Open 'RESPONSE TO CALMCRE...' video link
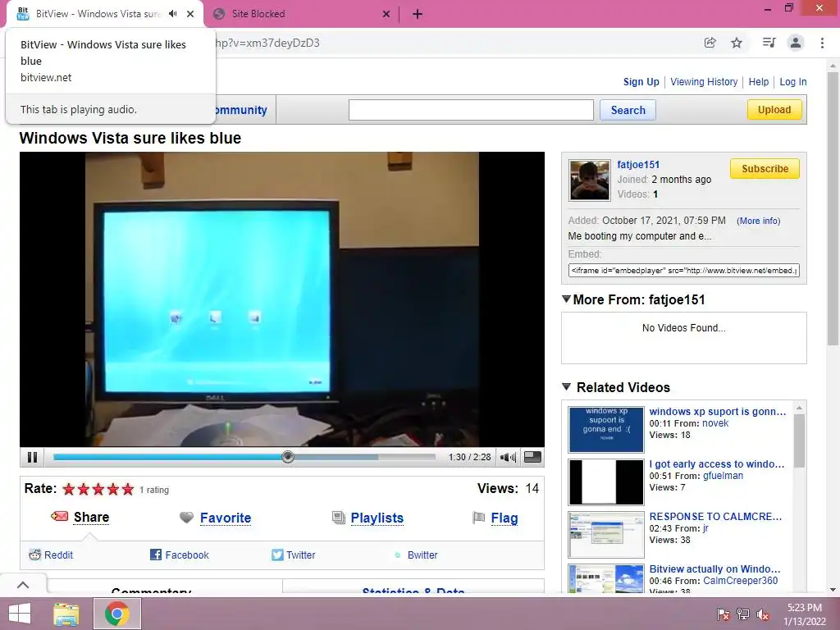840x630 pixels. [x=715, y=517]
